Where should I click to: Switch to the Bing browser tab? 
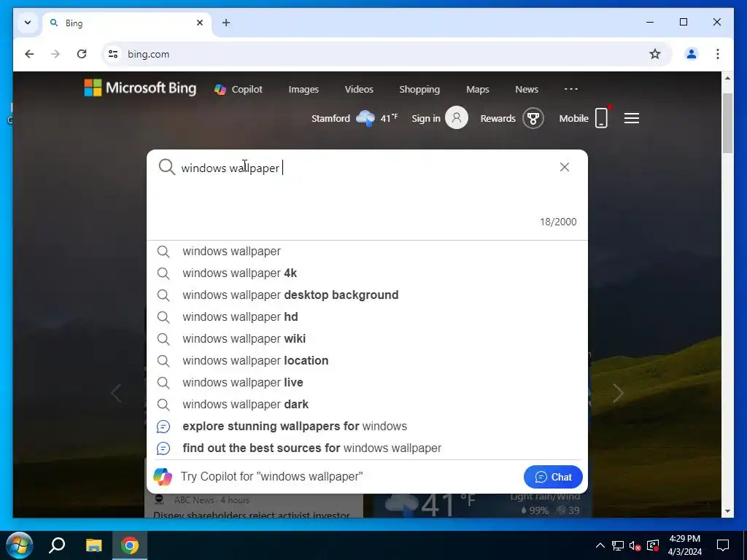[126, 23]
